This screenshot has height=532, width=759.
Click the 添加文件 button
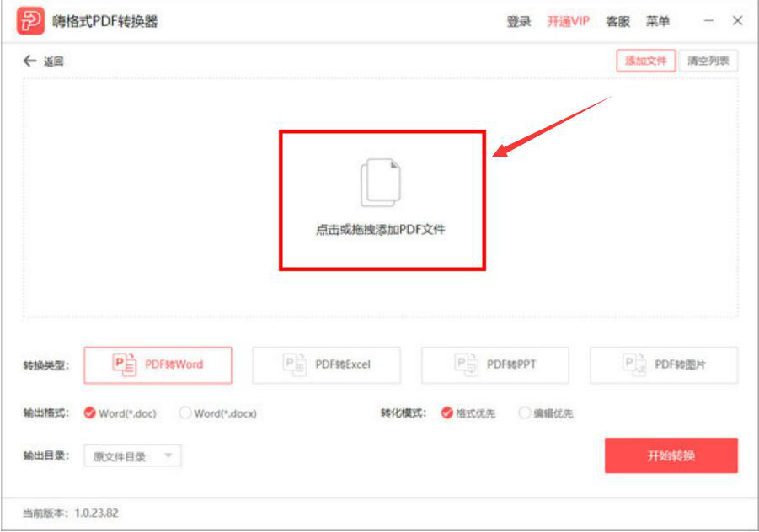tap(646, 61)
